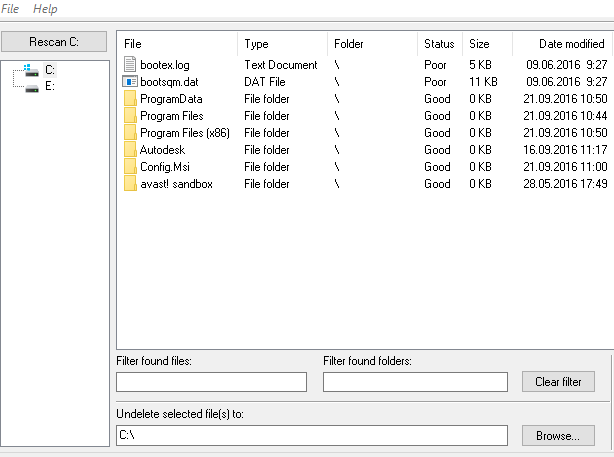Click the date 21.09.2016 11:00
The height and width of the screenshot is (457, 614).
click(x=565, y=167)
